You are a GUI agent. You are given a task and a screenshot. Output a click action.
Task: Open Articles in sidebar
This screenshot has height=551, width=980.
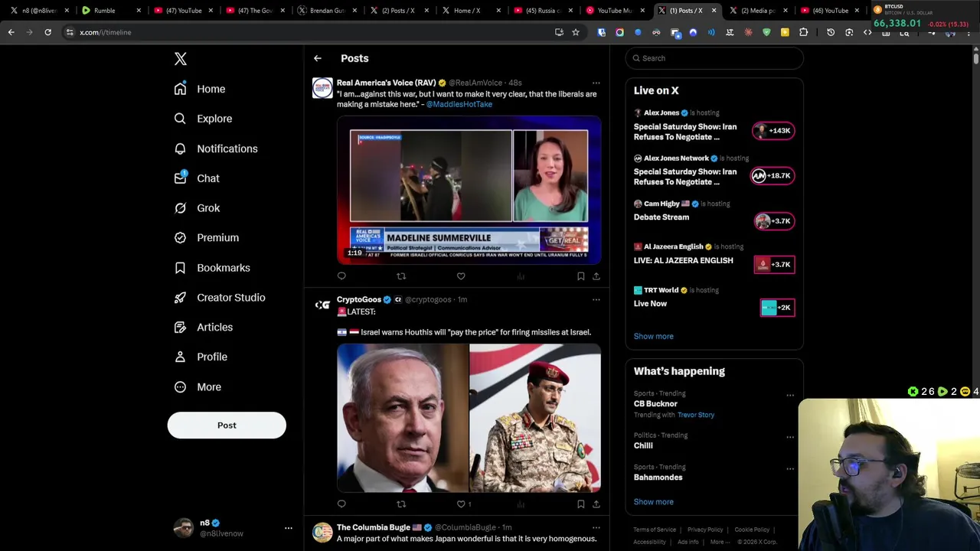(203, 328)
